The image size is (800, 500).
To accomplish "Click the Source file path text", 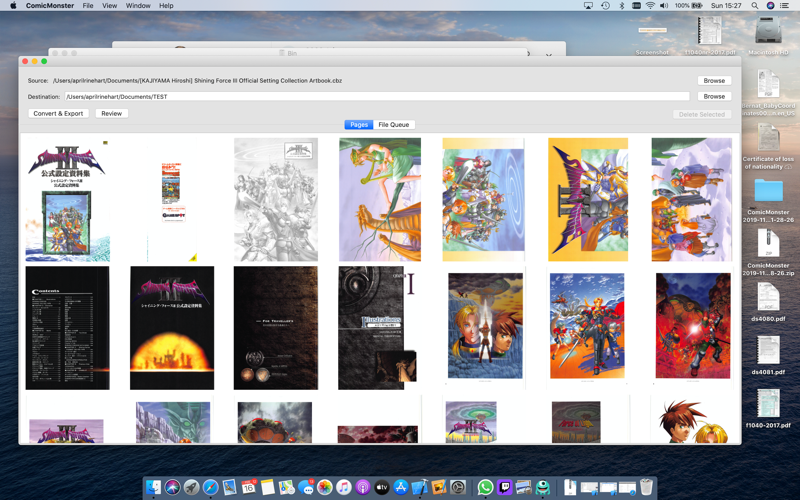I will pos(197,81).
